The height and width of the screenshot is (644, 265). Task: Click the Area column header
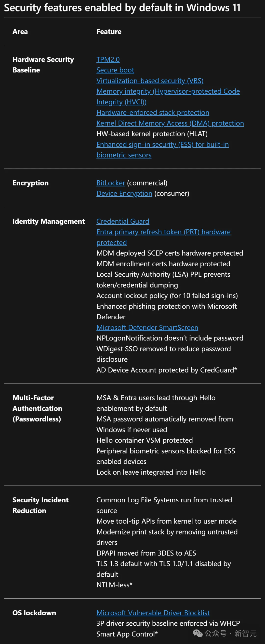coord(20,32)
